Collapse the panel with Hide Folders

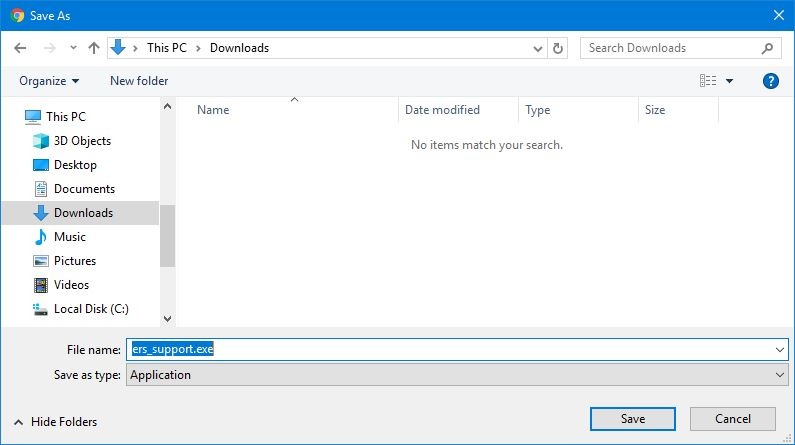(55, 422)
